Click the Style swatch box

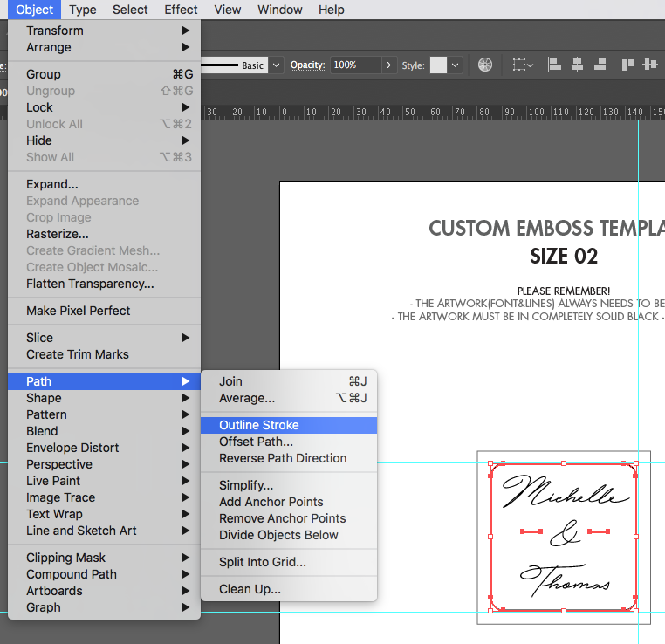pos(438,65)
